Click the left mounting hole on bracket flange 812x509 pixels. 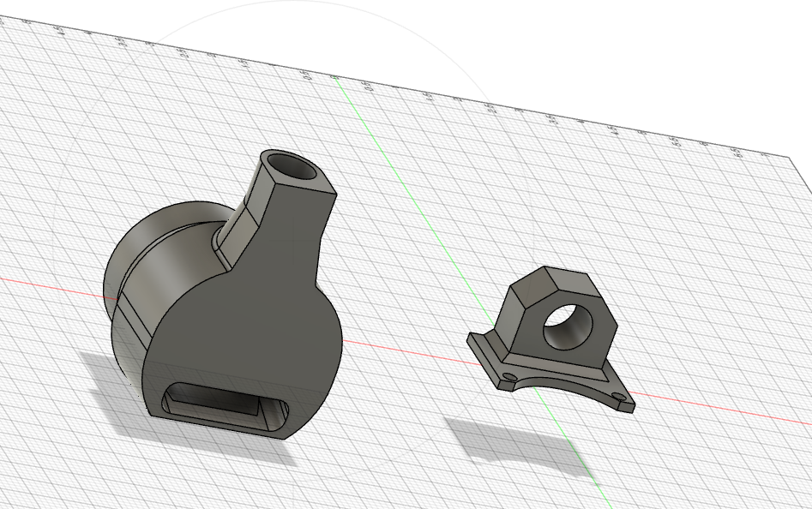[509, 376]
